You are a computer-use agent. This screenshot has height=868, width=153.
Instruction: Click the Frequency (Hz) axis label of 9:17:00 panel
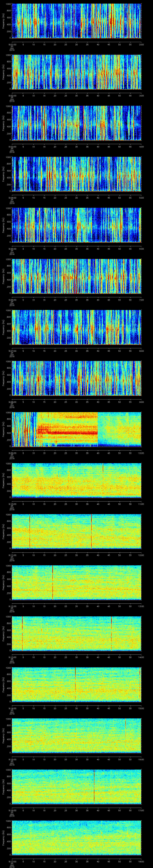click(x=3, y=838)
